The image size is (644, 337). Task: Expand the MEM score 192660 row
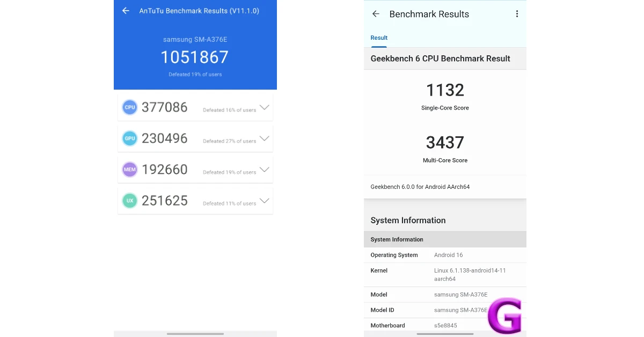265,170
